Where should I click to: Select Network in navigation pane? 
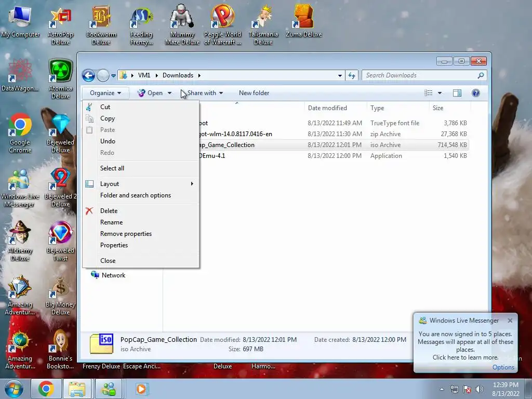[x=108, y=275]
